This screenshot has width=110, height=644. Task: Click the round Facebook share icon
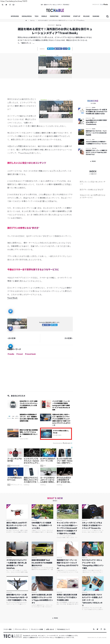pos(11,329)
